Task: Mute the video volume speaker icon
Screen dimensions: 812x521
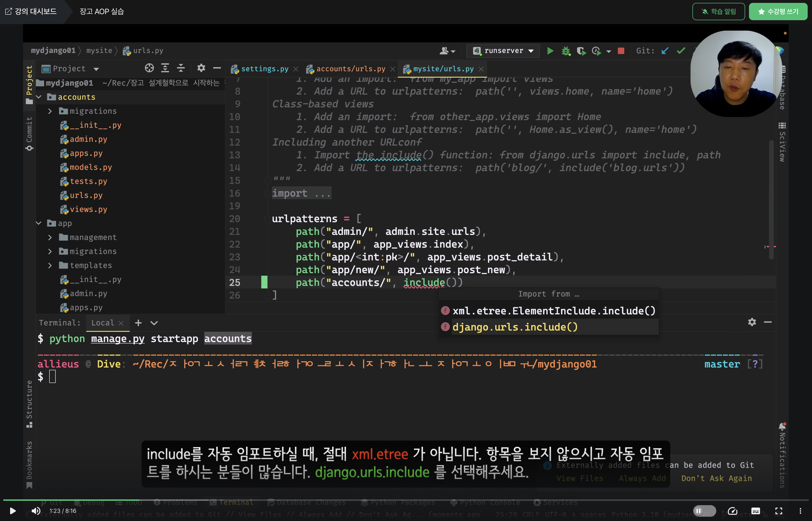Action: tap(36, 511)
